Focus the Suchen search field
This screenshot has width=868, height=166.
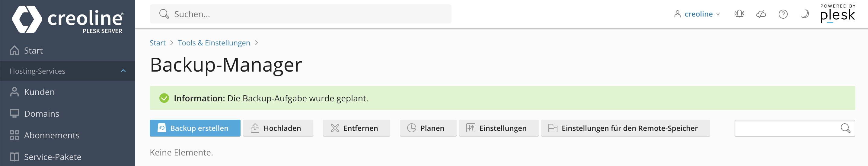(300, 14)
